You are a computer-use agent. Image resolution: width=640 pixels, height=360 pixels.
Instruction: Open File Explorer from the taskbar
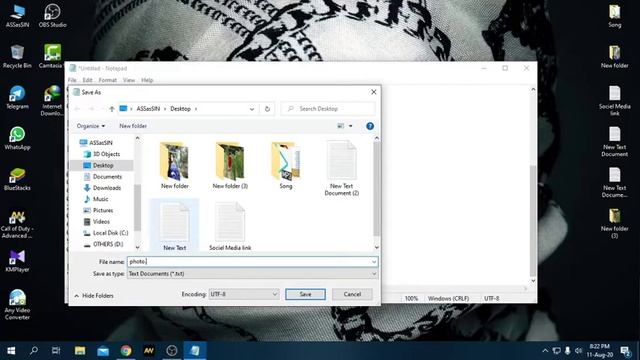[x=80, y=351]
